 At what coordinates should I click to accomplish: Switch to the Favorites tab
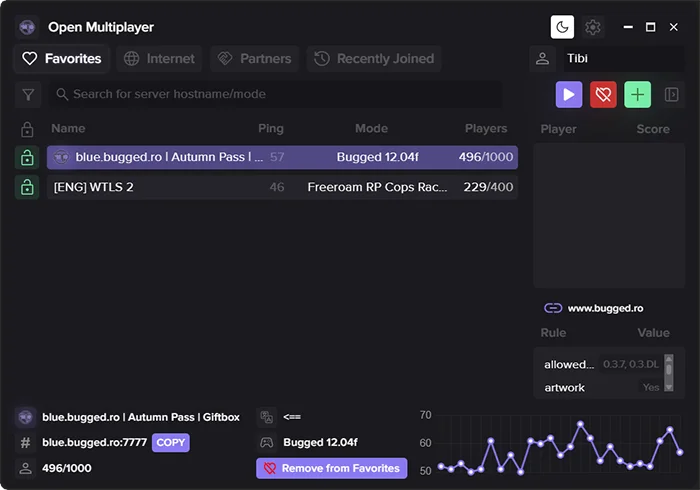(x=62, y=59)
